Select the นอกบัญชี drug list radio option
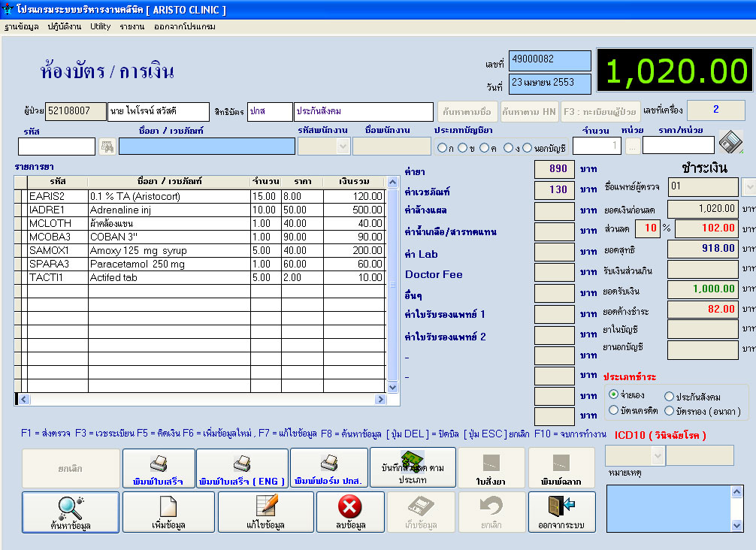This screenshot has height=550, width=756. [x=527, y=147]
